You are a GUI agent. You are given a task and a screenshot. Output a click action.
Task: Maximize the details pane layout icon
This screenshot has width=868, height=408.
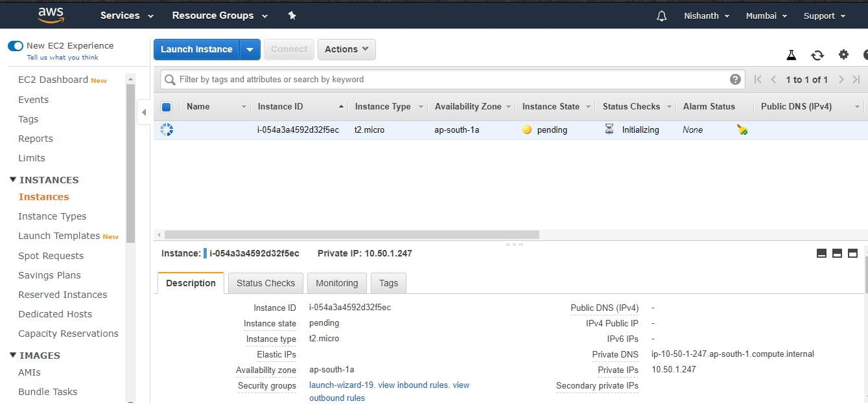coord(852,253)
